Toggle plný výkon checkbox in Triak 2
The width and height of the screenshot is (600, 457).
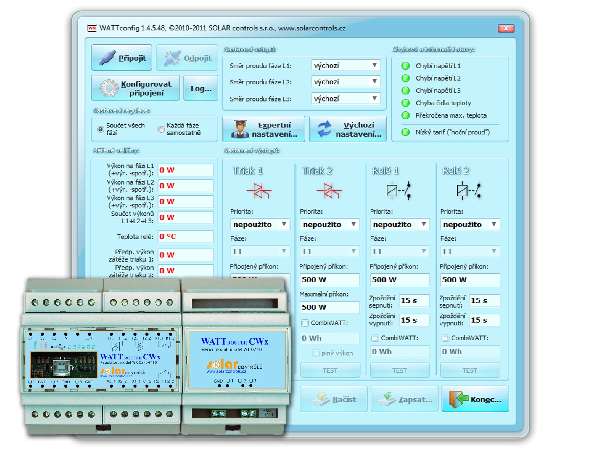[x=316, y=354]
